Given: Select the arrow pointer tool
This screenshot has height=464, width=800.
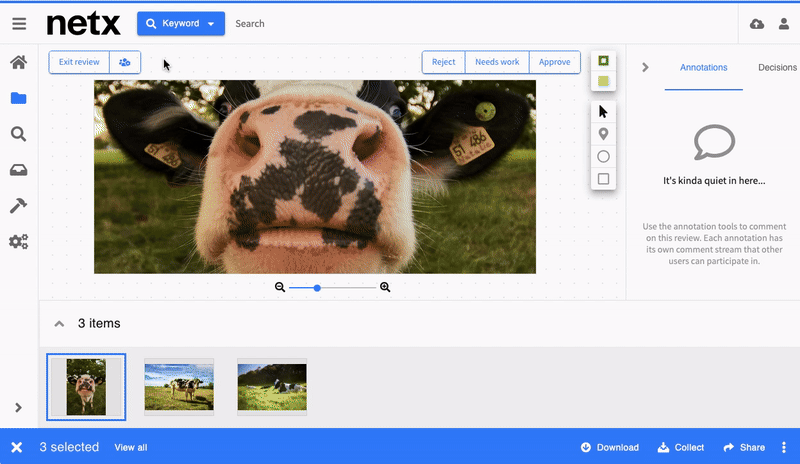Looking at the screenshot, I should 603,111.
